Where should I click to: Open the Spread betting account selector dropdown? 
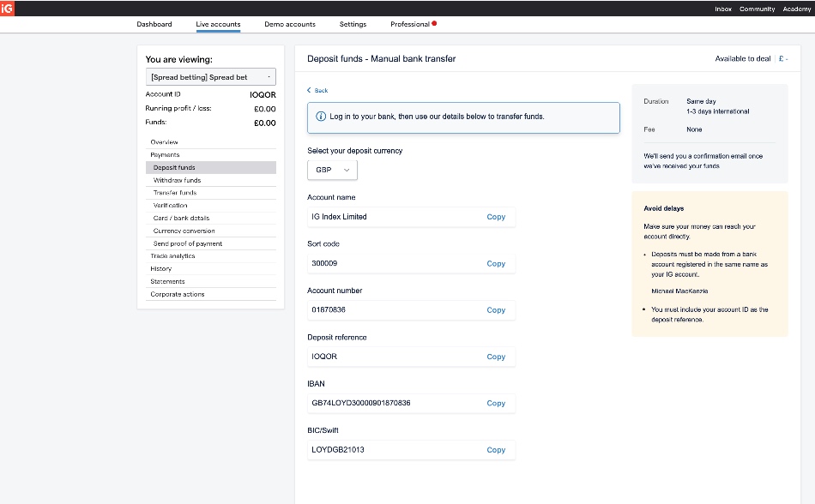210,77
